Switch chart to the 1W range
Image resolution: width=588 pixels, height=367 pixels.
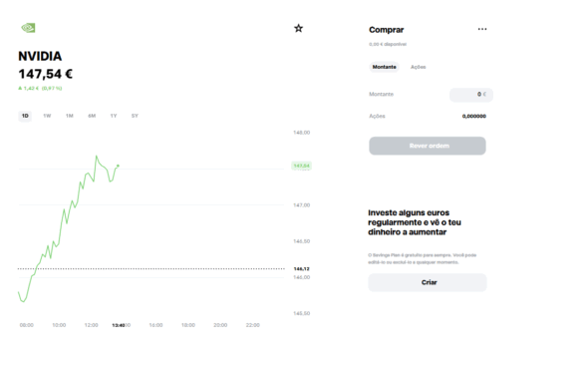(47, 116)
